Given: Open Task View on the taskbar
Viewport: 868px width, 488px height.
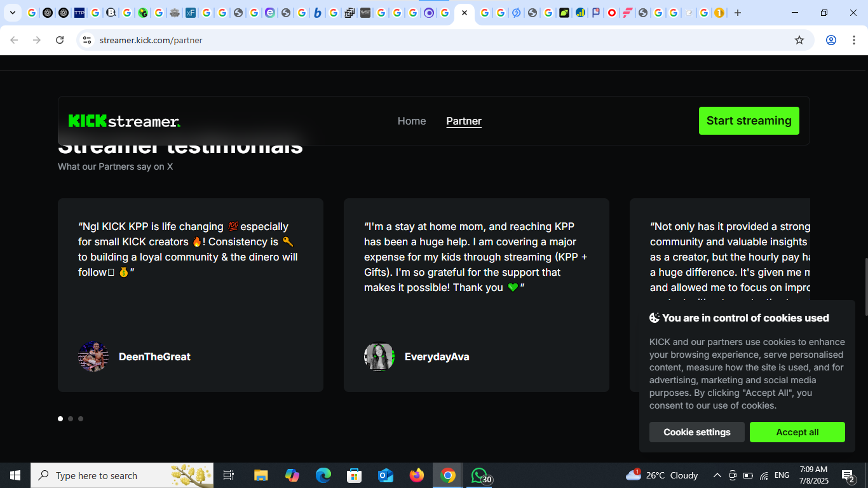Looking at the screenshot, I should point(229,475).
